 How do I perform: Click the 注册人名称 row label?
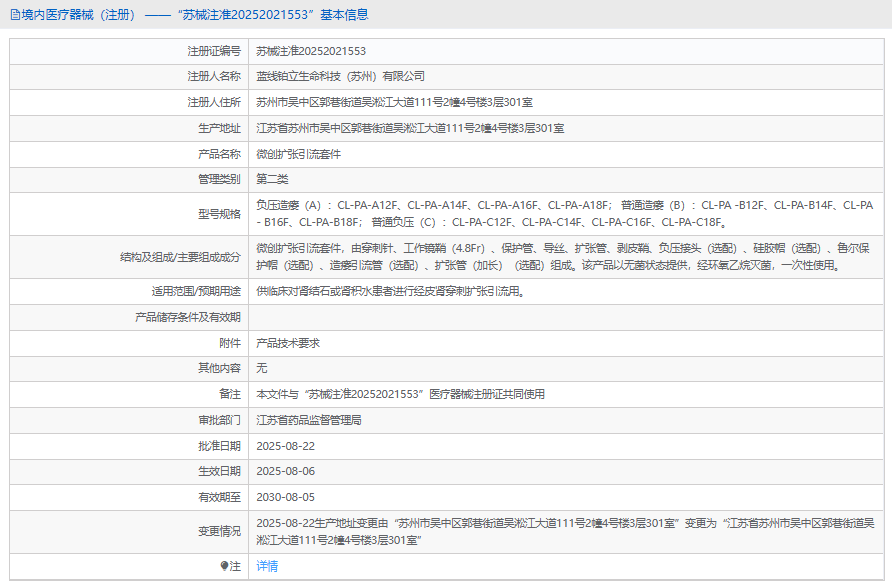[214, 76]
